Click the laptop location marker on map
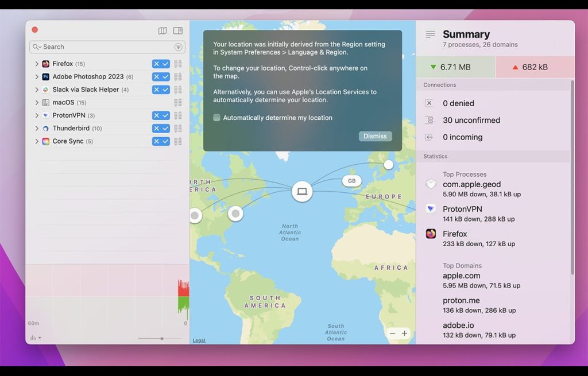The image size is (588, 376). tap(302, 192)
